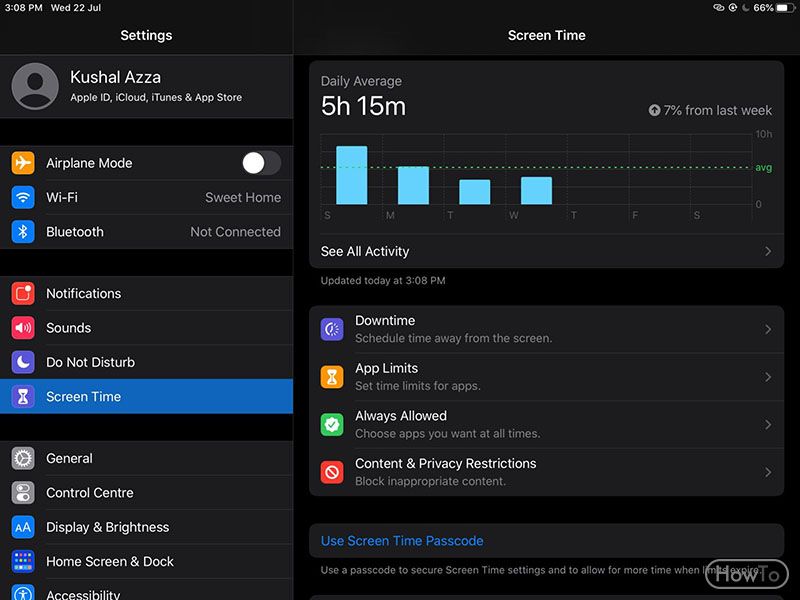Open Control Centre settings
This screenshot has height=600, width=800.
click(x=146, y=493)
